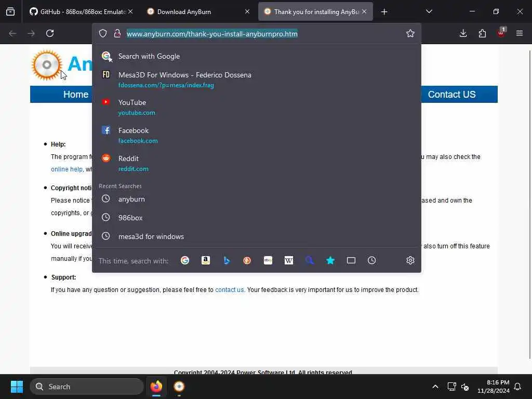
Task: Open the Downloads panel
Action: click(463, 33)
